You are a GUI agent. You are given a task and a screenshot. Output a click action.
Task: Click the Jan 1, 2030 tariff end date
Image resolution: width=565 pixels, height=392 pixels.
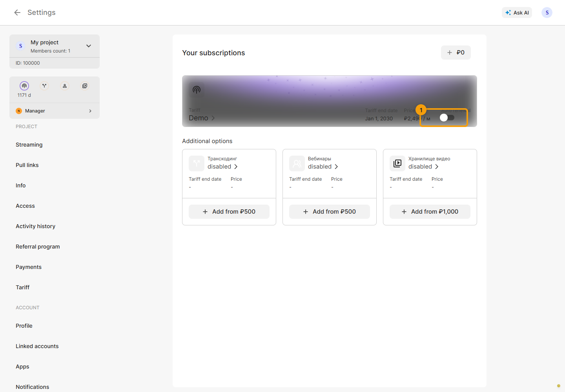379,118
